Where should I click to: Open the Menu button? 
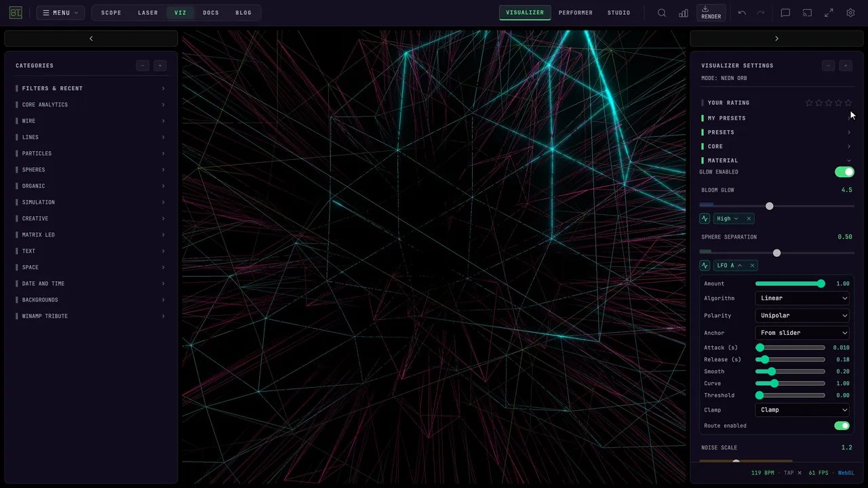coord(60,13)
